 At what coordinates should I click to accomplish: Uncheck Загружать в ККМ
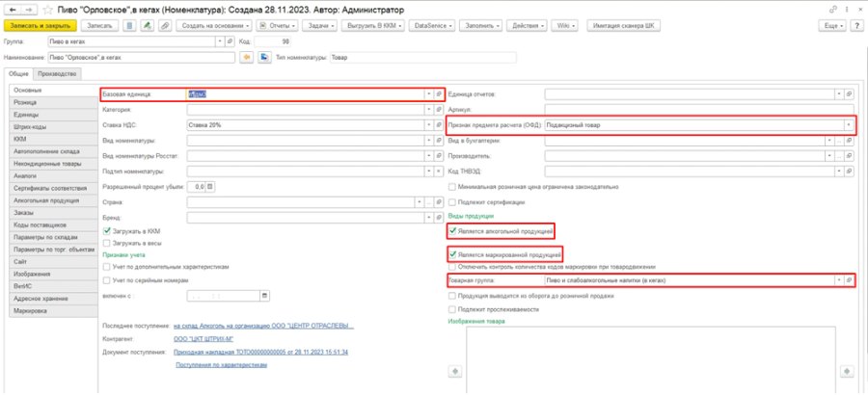(x=107, y=230)
